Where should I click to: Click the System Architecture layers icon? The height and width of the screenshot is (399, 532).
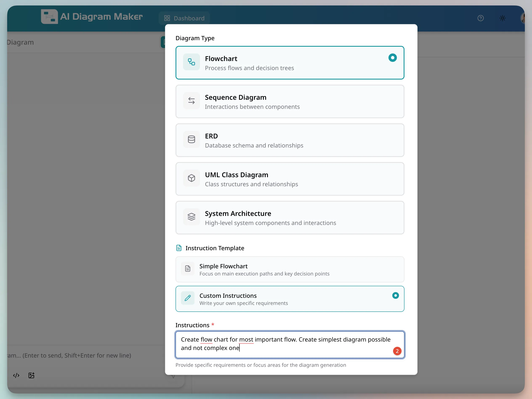pos(191,217)
